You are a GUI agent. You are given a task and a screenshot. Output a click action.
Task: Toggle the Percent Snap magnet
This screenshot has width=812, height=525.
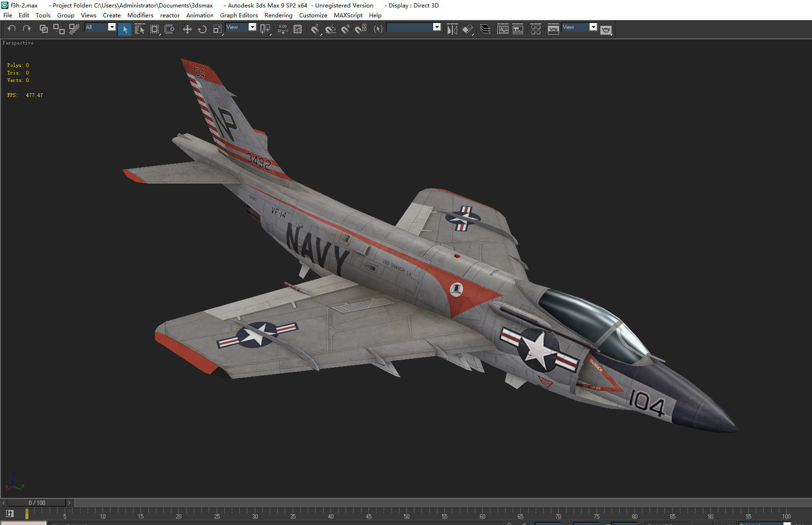tap(346, 29)
